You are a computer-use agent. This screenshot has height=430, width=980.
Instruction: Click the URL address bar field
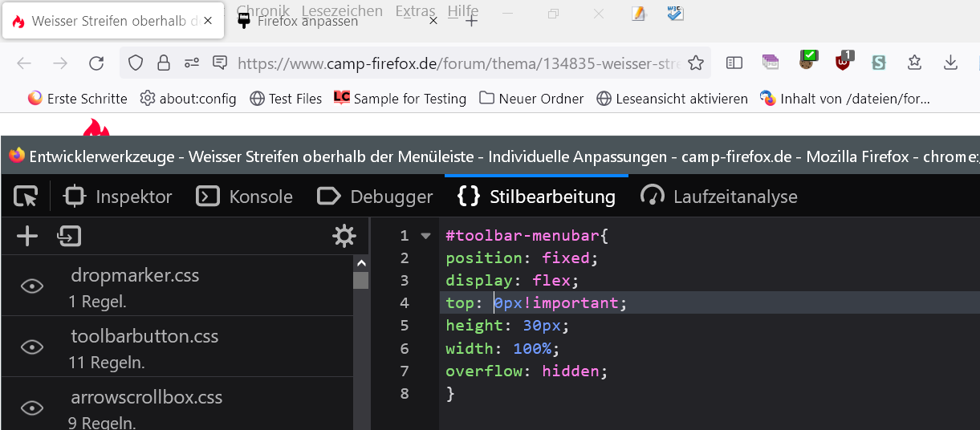(x=457, y=63)
